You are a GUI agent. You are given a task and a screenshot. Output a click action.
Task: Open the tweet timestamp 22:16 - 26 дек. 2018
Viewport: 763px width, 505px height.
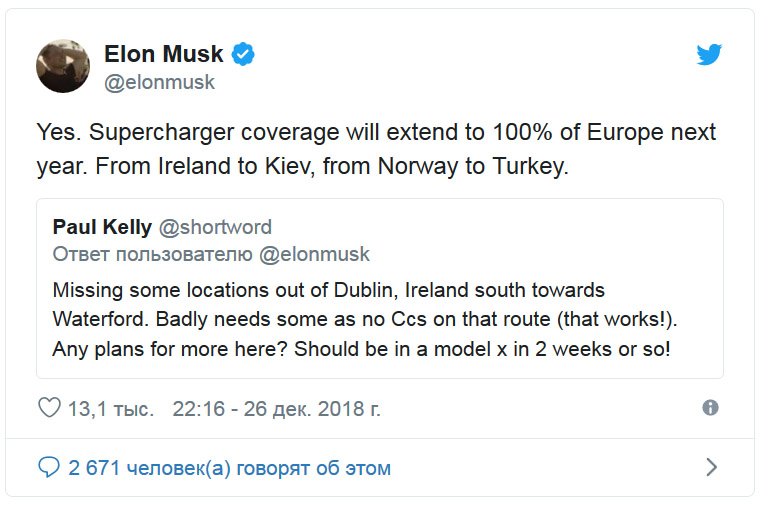click(x=276, y=409)
